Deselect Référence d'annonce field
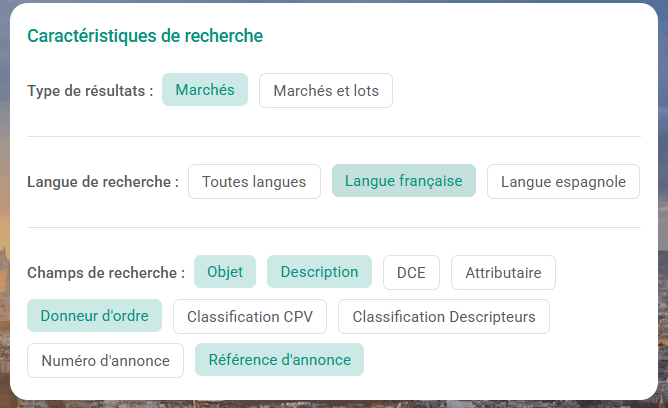Image resolution: width=668 pixels, height=408 pixels. click(x=279, y=360)
